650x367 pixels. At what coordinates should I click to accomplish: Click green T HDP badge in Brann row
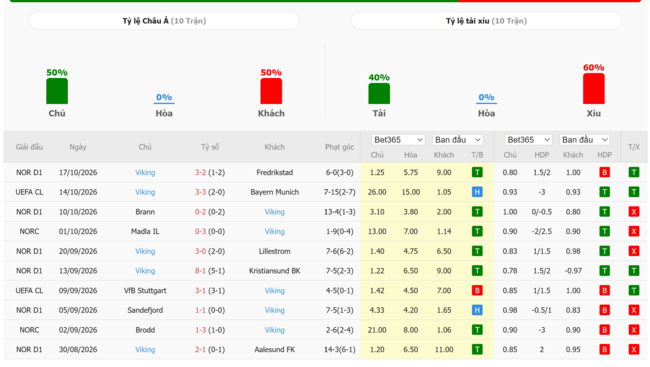pyautogui.click(x=604, y=212)
